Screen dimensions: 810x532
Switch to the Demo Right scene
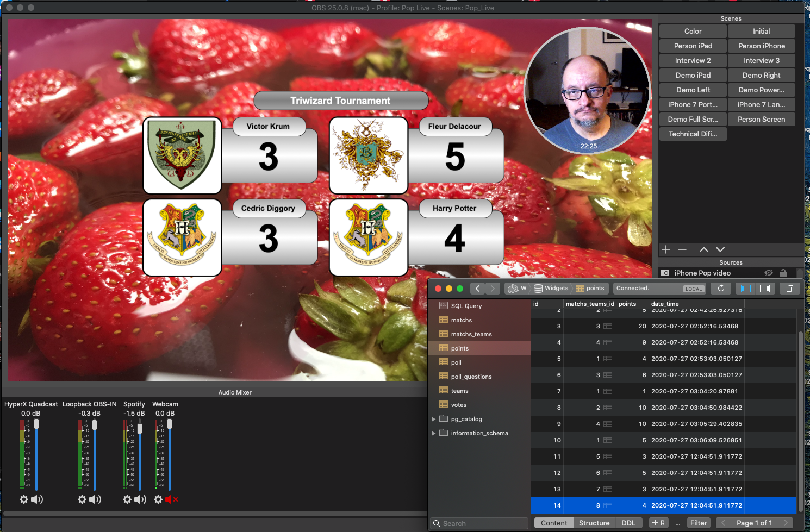pos(762,76)
